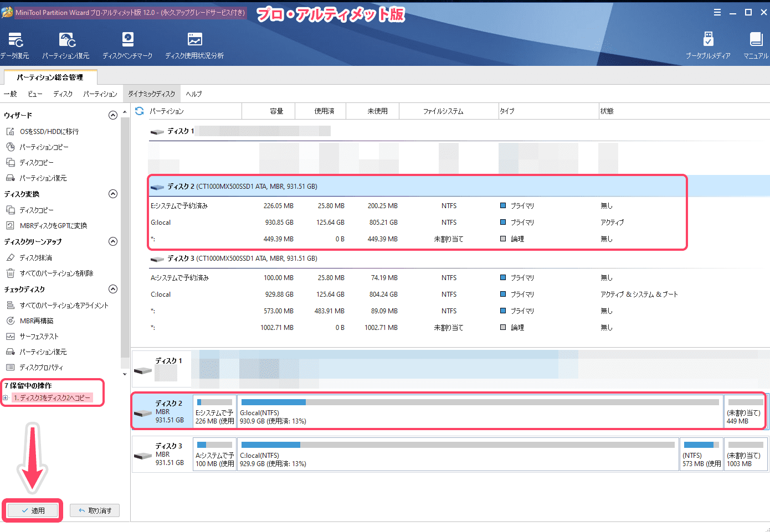Select G:local(NTFS) block in disk map
The height and width of the screenshot is (532, 770).
480,411
